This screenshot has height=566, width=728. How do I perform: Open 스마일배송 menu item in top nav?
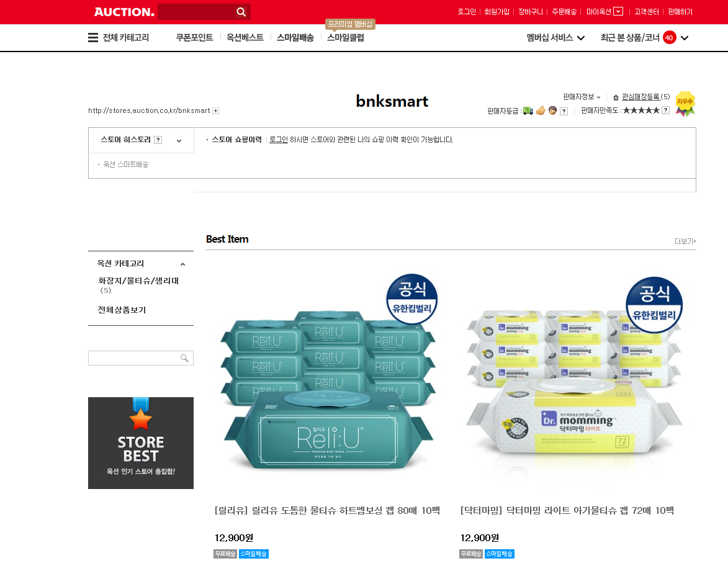(295, 38)
